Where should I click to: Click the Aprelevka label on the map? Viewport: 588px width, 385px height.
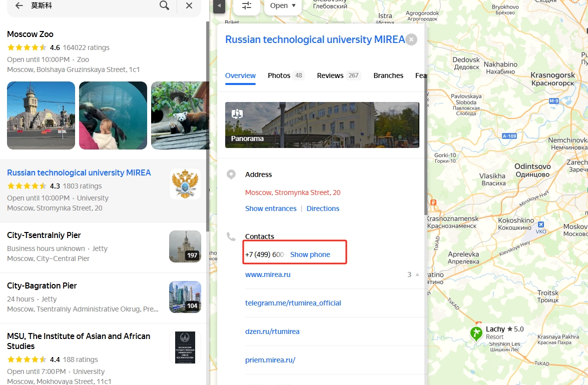(463, 257)
